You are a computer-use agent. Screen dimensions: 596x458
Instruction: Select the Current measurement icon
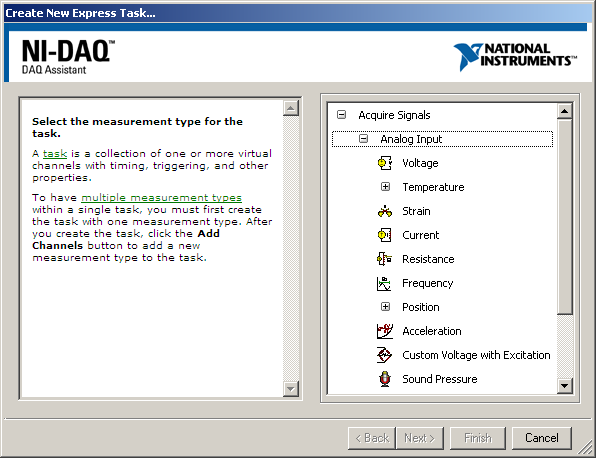pyautogui.click(x=384, y=235)
